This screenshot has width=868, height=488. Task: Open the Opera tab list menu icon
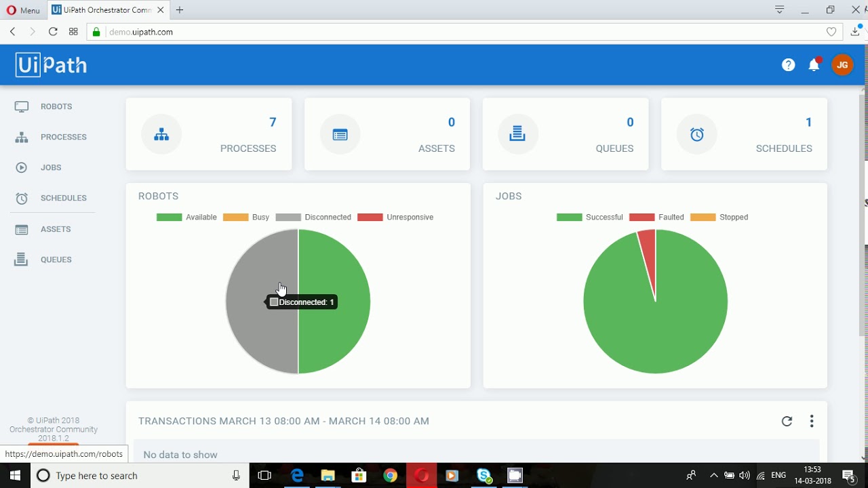point(780,9)
